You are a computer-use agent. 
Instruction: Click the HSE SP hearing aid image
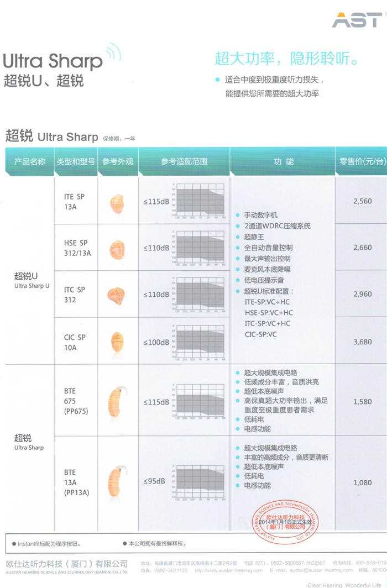pyautogui.click(x=117, y=250)
